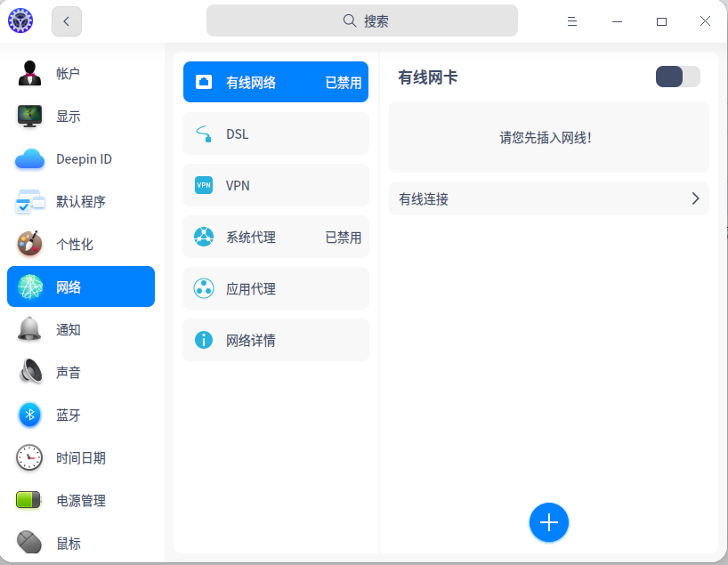The height and width of the screenshot is (565, 728).
Task: Open 应用代理 via its icon
Action: [x=203, y=288]
